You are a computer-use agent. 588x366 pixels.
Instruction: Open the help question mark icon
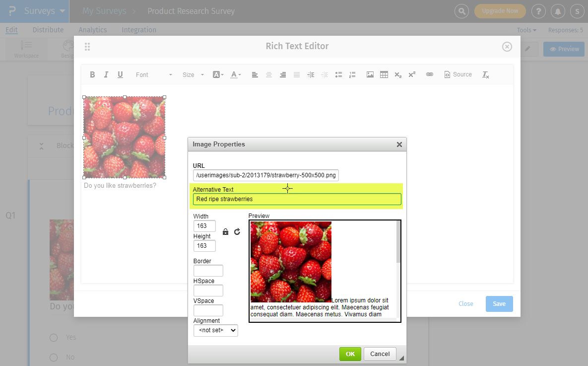click(x=538, y=11)
